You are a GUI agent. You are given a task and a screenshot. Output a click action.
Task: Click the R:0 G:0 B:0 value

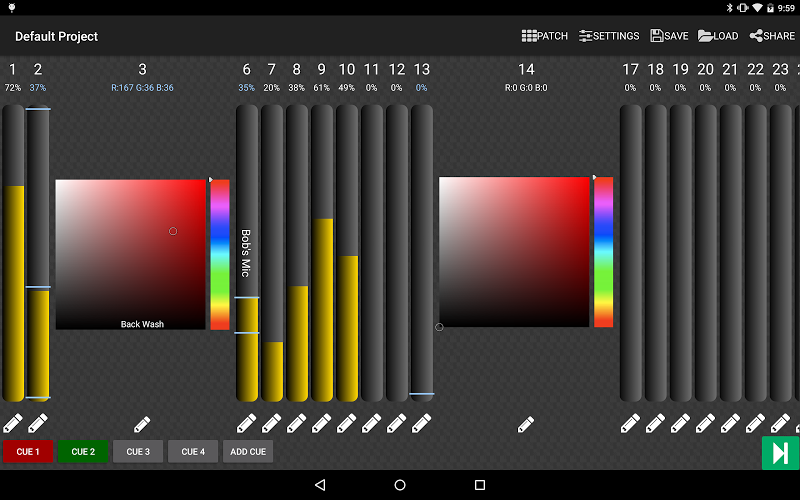click(526, 88)
